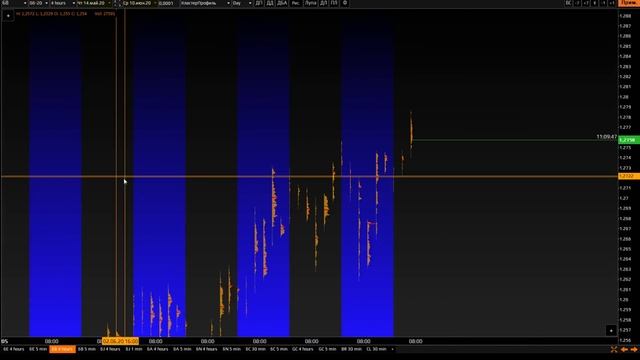Toggle the ДБА toolbar button
This screenshot has height=360, width=640.
pos(282,3)
